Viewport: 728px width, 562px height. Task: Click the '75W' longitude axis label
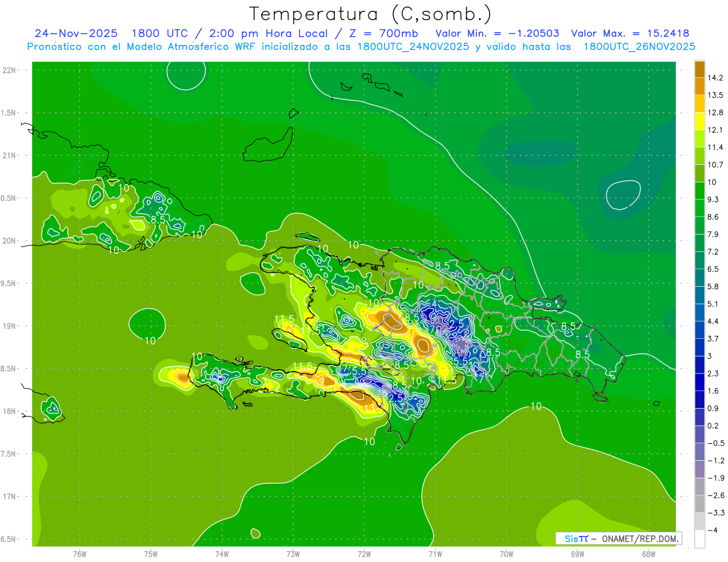click(150, 554)
